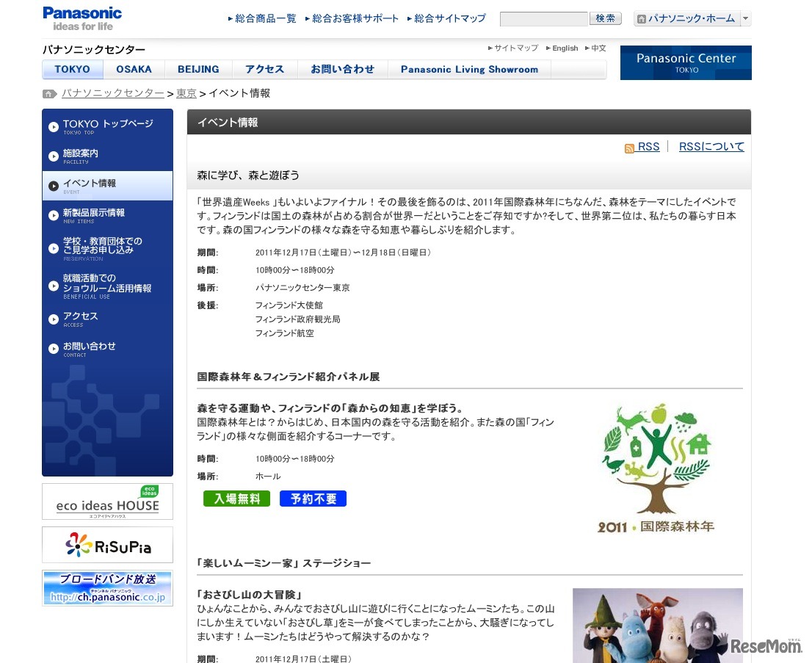Click the Panasonic Center TOKYO blue banner
This screenshot has width=812, height=663.
click(685, 63)
